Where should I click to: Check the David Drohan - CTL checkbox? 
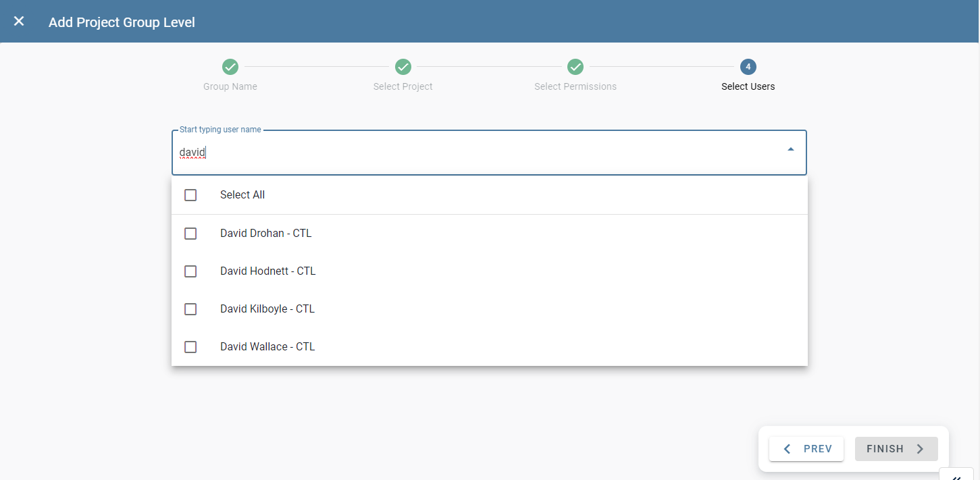coord(190,233)
